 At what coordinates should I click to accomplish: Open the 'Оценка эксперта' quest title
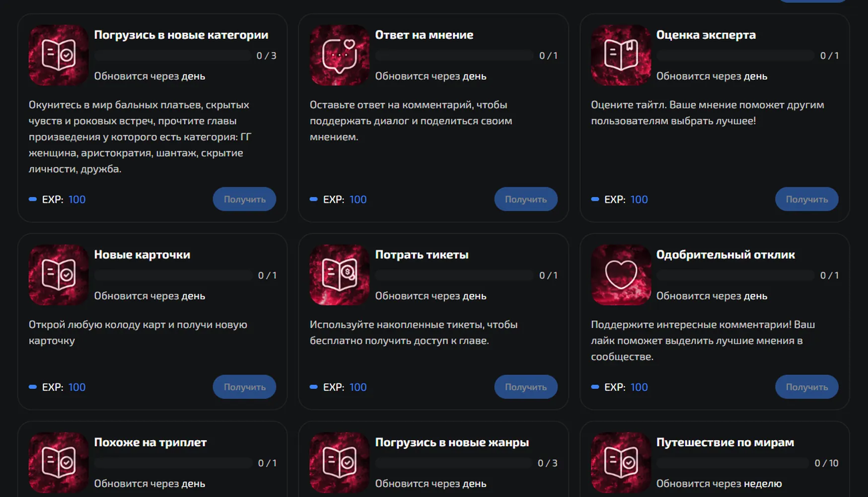click(706, 35)
